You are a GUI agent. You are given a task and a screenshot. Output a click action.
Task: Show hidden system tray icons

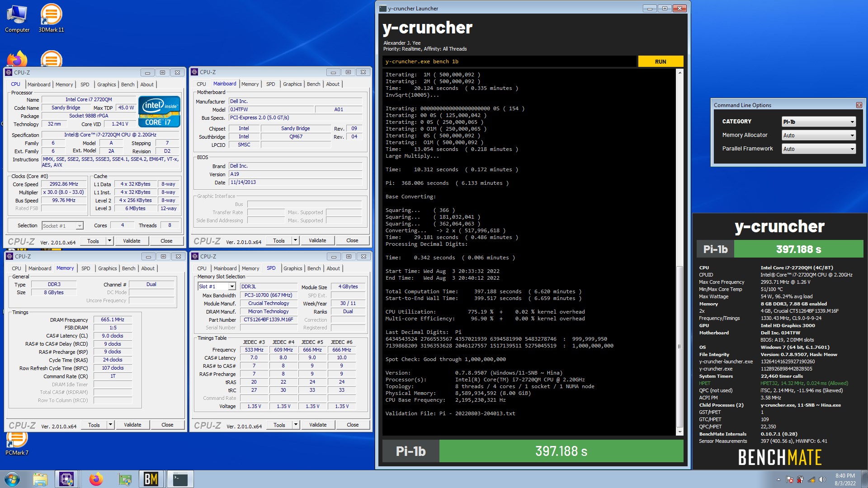(778, 479)
